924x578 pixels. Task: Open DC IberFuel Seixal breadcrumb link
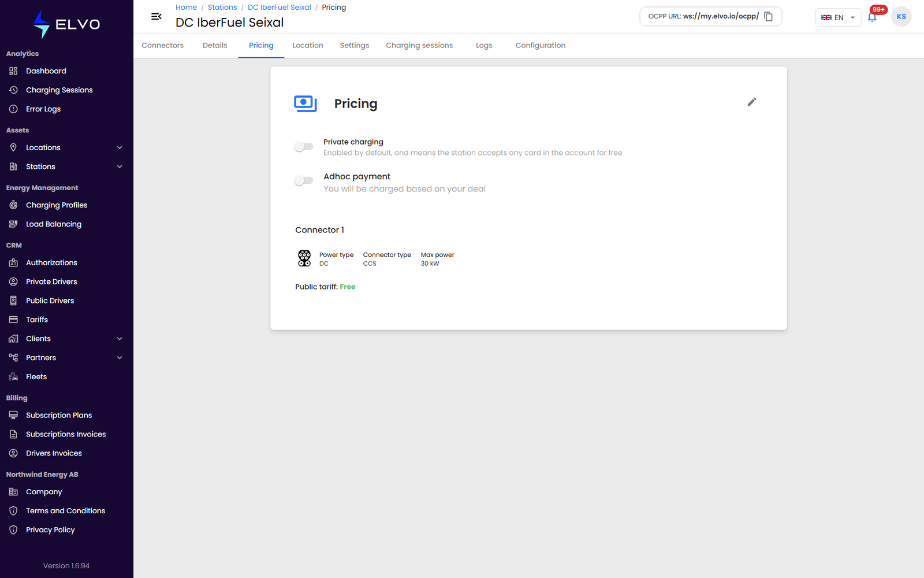[x=280, y=8]
